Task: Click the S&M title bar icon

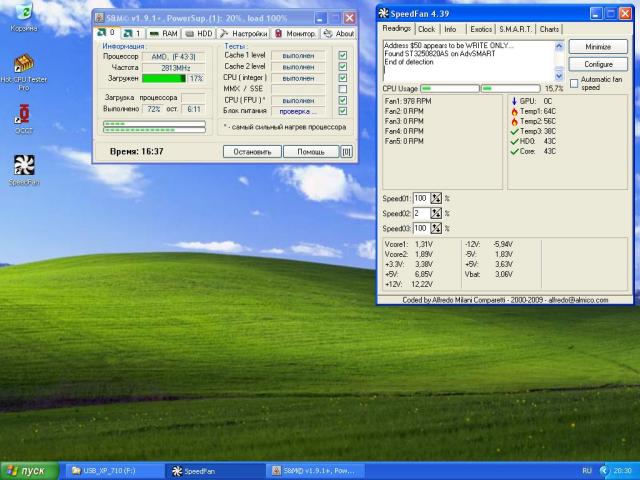Action: click(99, 18)
